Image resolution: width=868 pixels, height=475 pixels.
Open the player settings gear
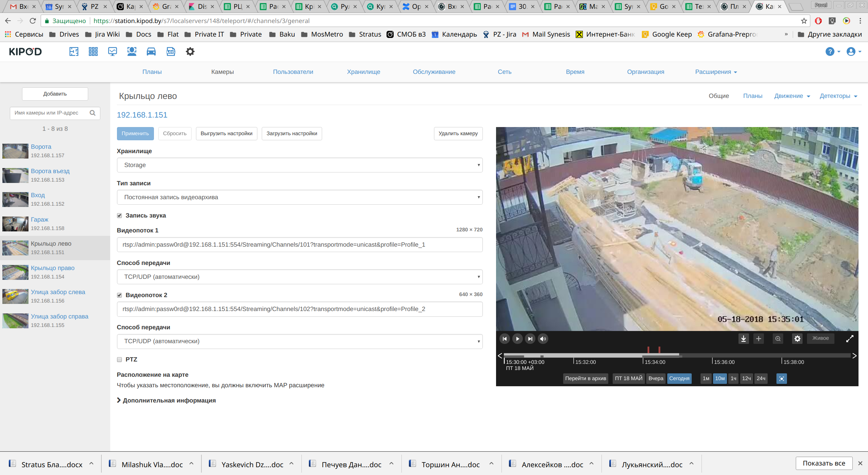tap(797, 338)
